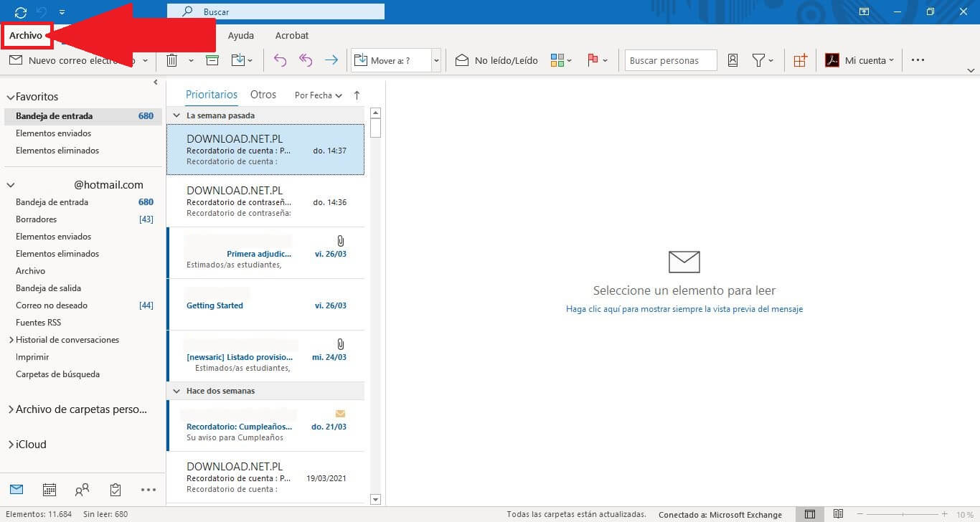Click link to always show message preview
Screen dimensions: 980x522
(x=684, y=309)
